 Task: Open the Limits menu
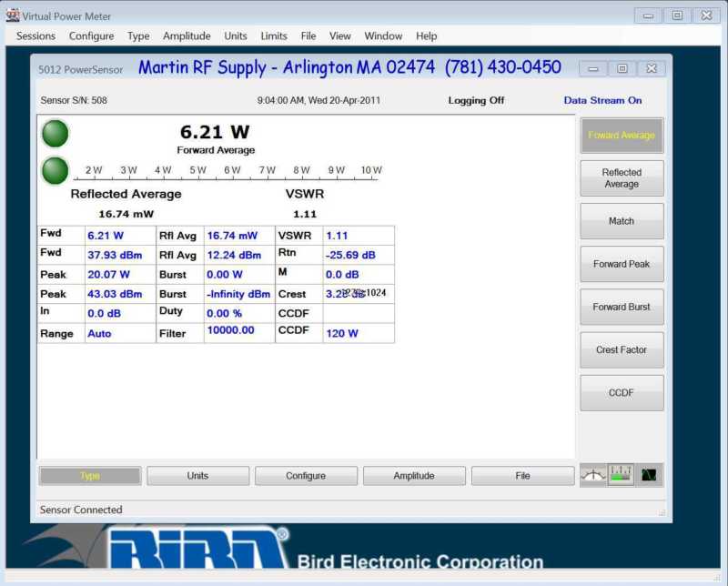(x=274, y=36)
